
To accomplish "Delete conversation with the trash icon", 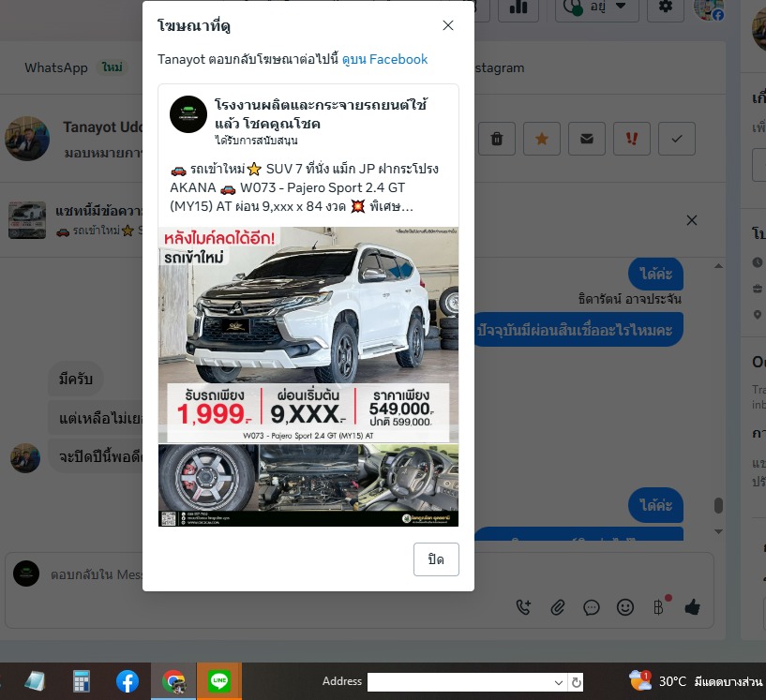I will pyautogui.click(x=496, y=139).
